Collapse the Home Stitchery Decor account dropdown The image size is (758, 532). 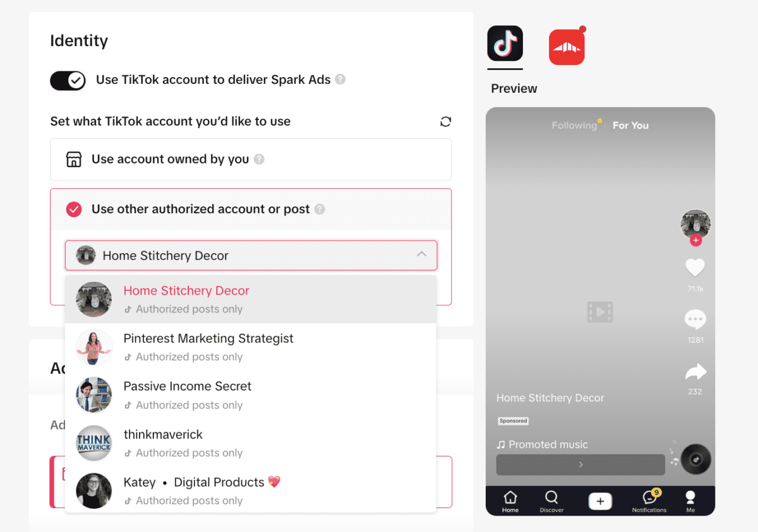[421, 255]
